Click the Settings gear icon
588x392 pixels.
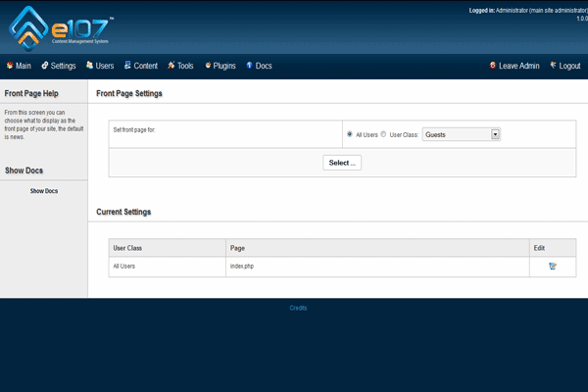[45, 66]
